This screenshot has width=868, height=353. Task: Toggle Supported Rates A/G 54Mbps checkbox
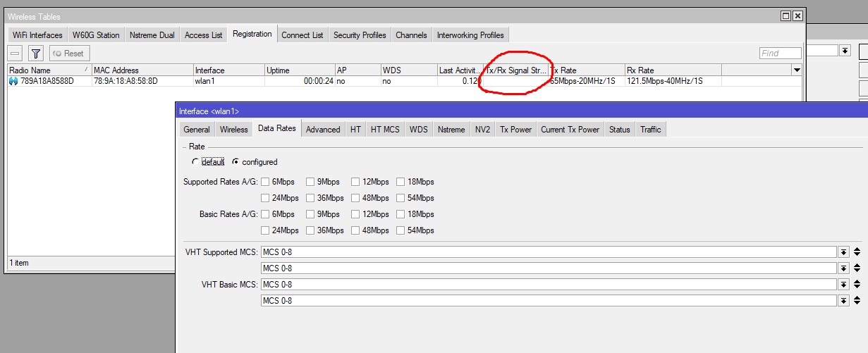coord(401,198)
